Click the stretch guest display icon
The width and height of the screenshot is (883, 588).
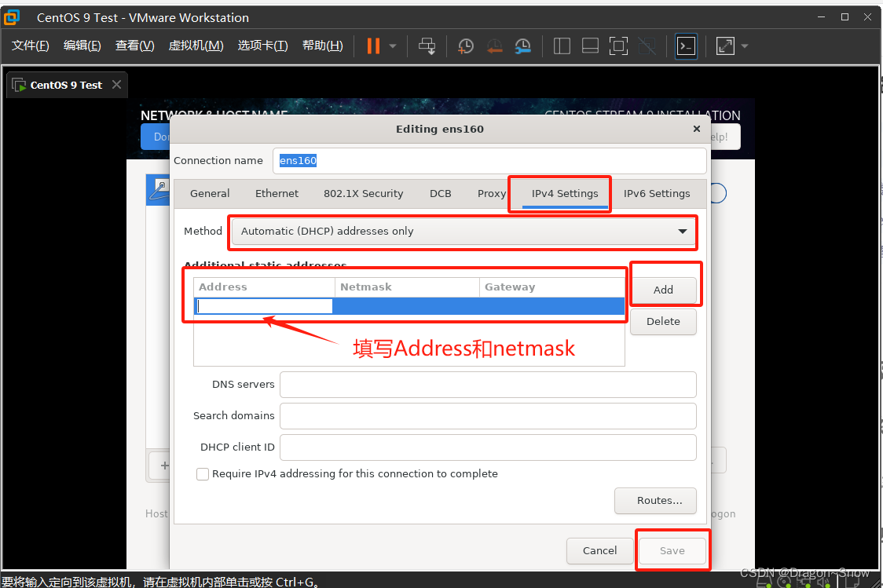(x=725, y=46)
